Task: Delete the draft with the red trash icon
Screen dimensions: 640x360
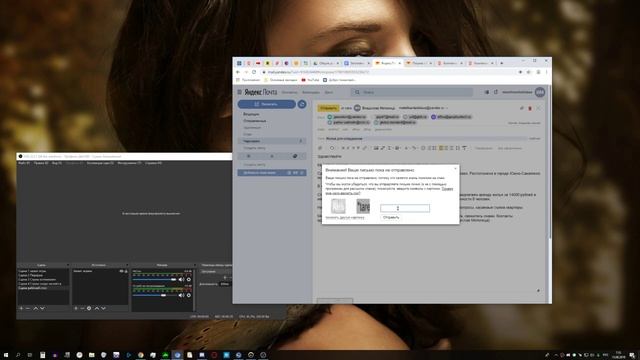Action: [530, 108]
